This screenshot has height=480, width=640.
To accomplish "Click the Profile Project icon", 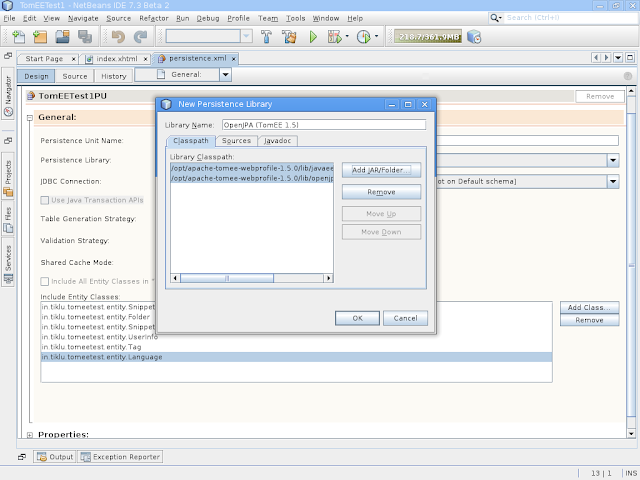I will pos(363,37).
